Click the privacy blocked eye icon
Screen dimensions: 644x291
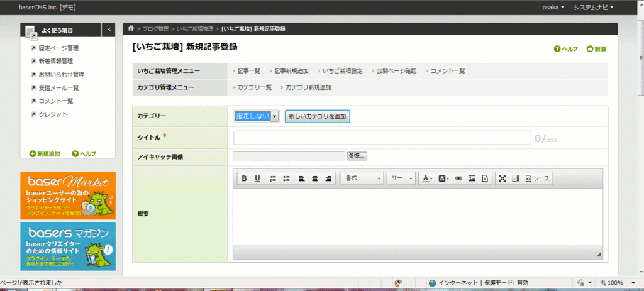[x=398, y=283]
